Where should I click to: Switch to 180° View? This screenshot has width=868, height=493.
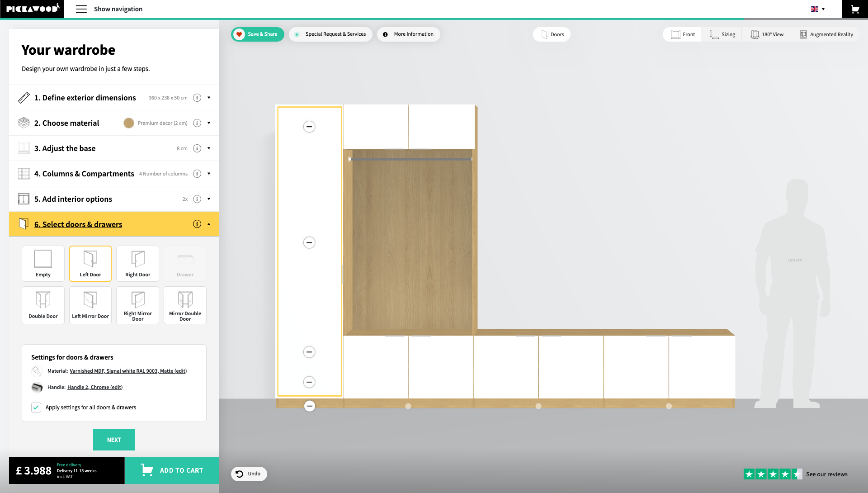767,34
